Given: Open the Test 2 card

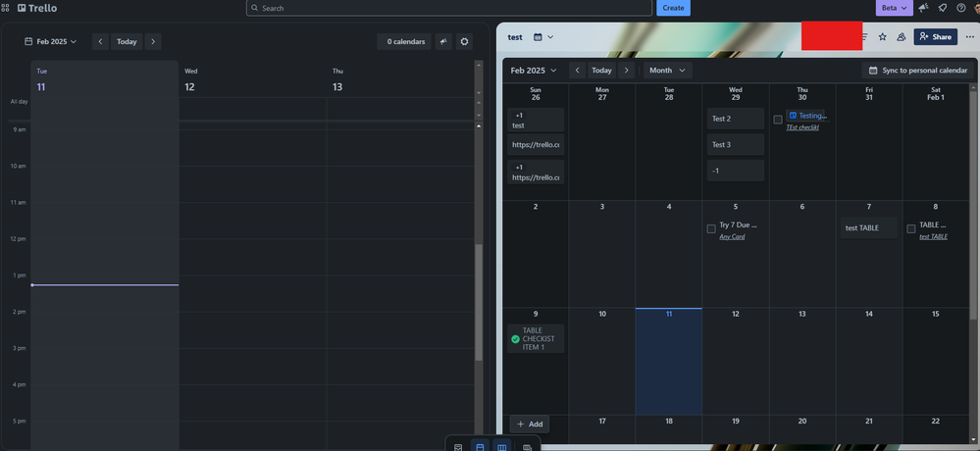Looking at the screenshot, I should tap(736, 119).
